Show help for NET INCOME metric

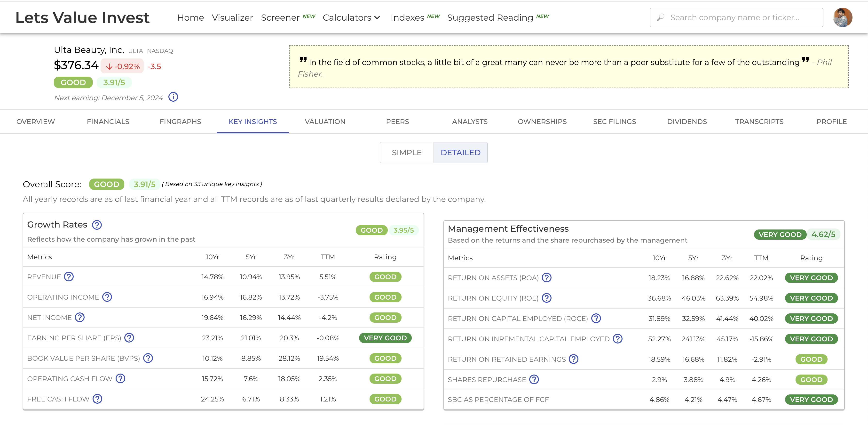(80, 317)
